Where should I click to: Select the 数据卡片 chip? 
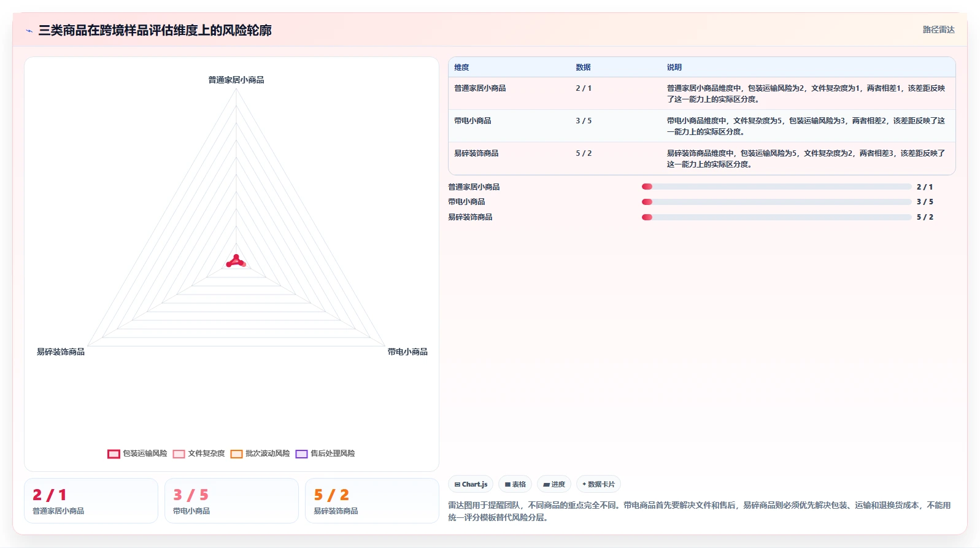(598, 484)
